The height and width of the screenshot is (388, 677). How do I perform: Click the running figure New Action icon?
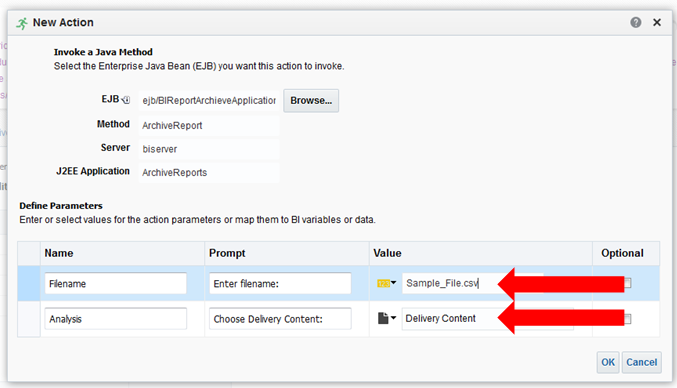[x=22, y=23]
